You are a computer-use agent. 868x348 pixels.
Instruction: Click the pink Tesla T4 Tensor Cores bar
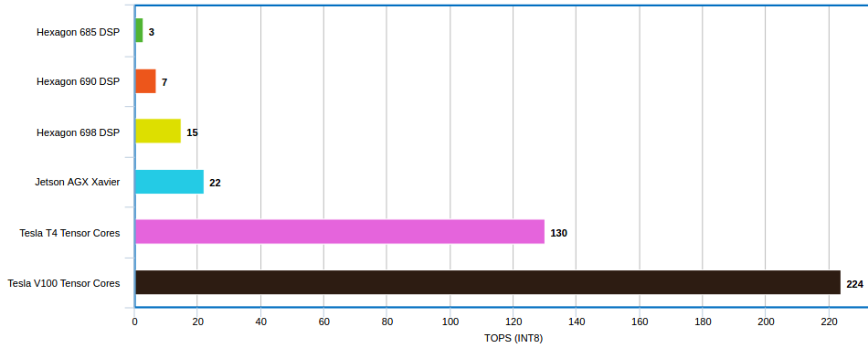pyautogui.click(x=340, y=232)
